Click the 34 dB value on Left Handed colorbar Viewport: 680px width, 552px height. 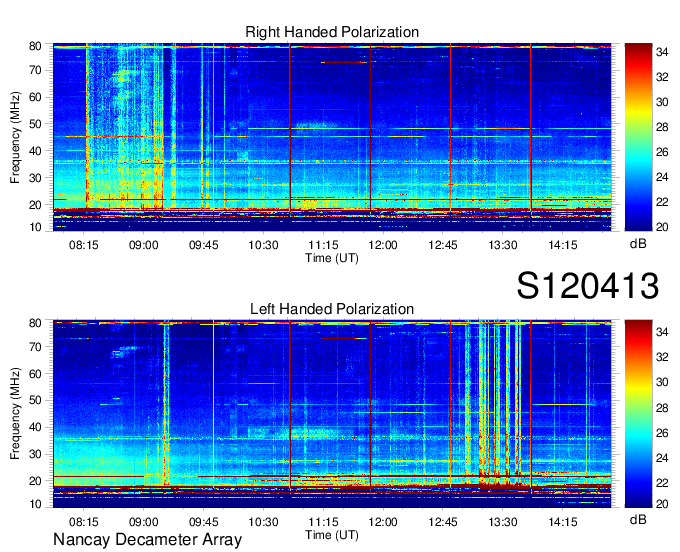(662, 332)
